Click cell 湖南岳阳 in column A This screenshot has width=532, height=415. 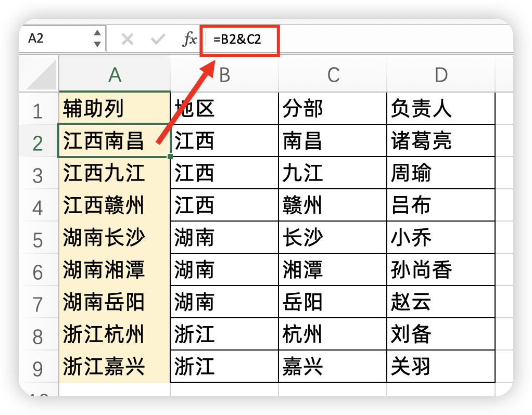[x=115, y=302]
